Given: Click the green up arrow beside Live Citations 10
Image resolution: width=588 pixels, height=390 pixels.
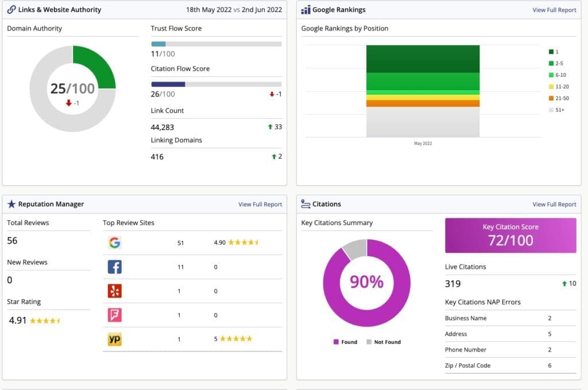Looking at the screenshot, I should tap(564, 284).
